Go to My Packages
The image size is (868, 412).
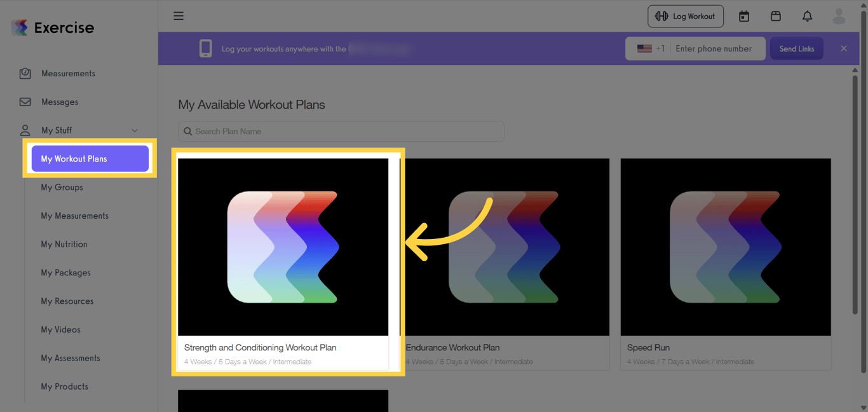[x=66, y=273]
